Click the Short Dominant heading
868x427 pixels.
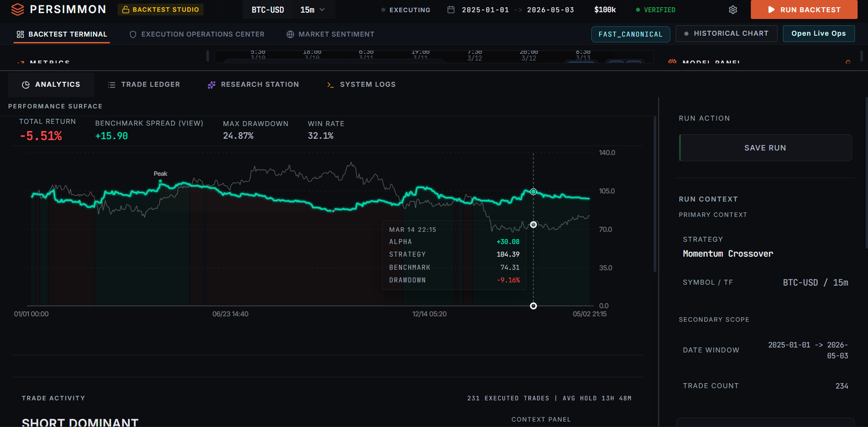point(80,422)
